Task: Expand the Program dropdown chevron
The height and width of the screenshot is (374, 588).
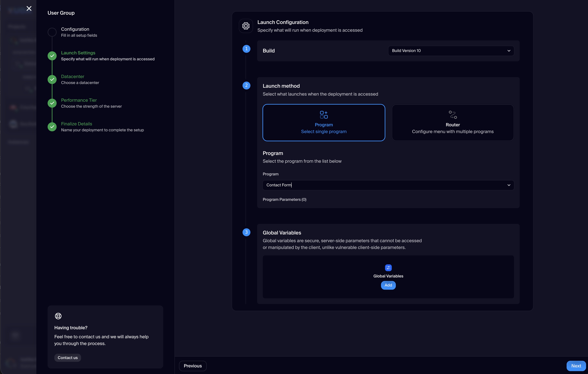Action: tap(509, 185)
